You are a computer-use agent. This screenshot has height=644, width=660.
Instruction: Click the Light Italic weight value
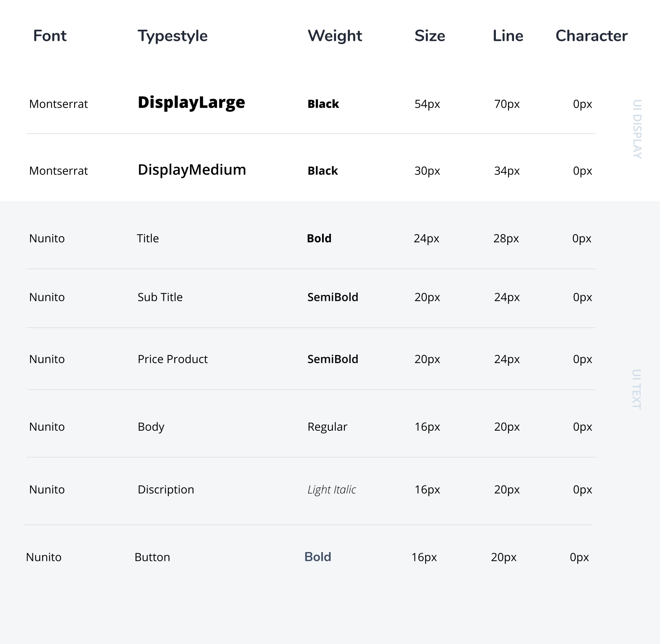(332, 490)
